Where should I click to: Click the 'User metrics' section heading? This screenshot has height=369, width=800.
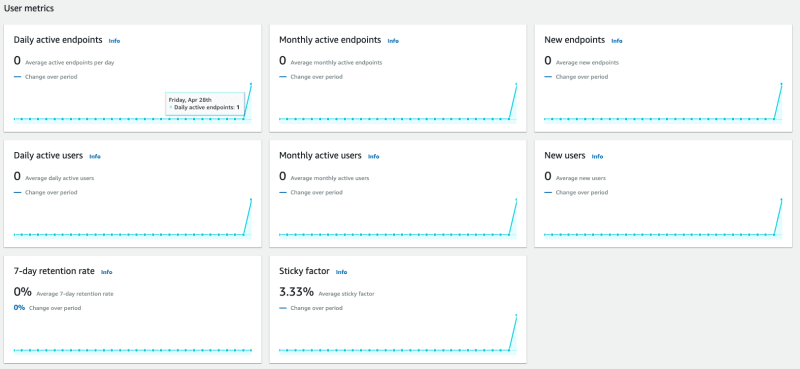(29, 9)
